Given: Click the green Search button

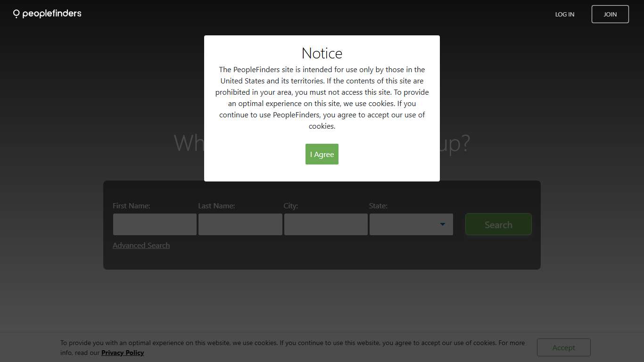Looking at the screenshot, I should coord(498,224).
